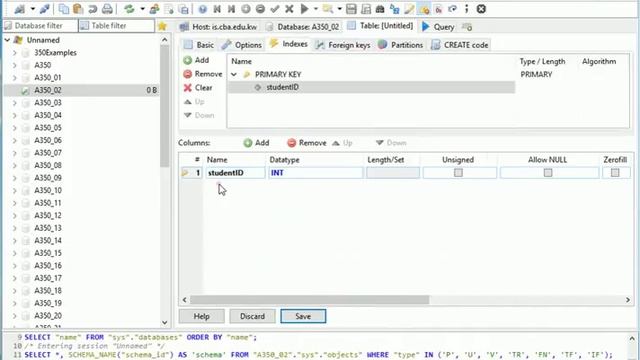Image resolution: width=640 pixels, height=360 pixels.
Task: Click into the Table filter field
Action: click(116, 26)
